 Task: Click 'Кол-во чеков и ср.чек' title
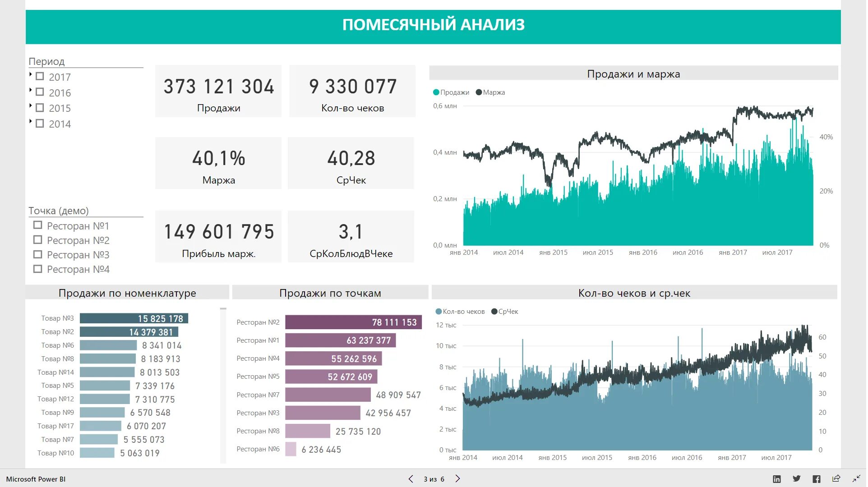click(x=635, y=294)
